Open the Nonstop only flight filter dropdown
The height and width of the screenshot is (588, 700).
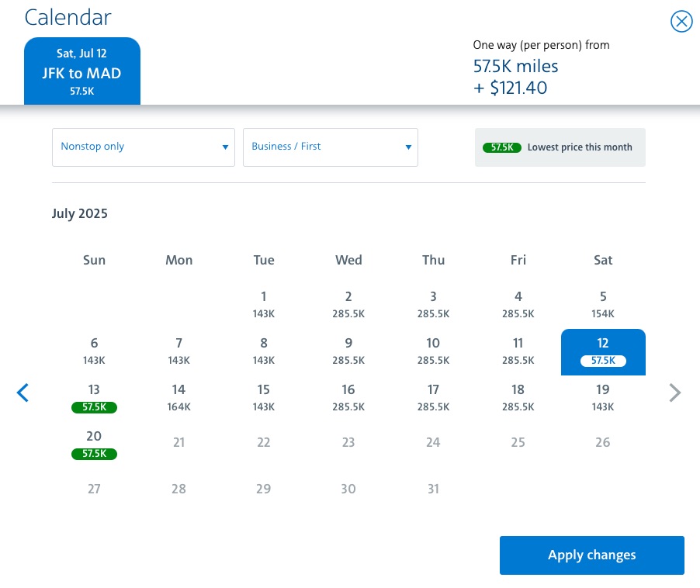pyautogui.click(x=143, y=147)
